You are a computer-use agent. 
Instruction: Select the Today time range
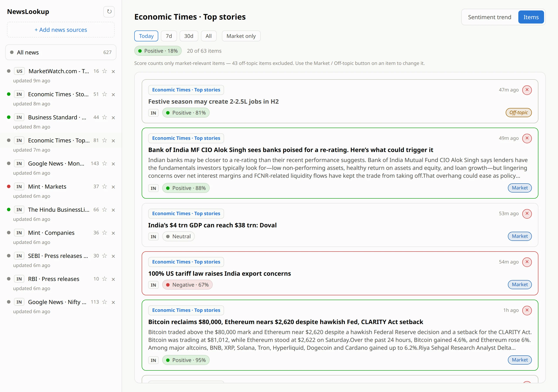[146, 36]
